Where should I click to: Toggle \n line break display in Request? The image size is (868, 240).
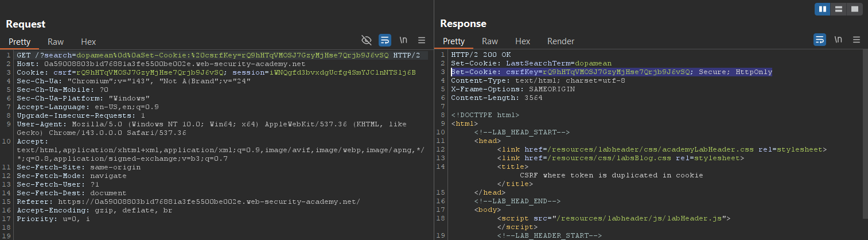pyautogui.click(x=403, y=40)
